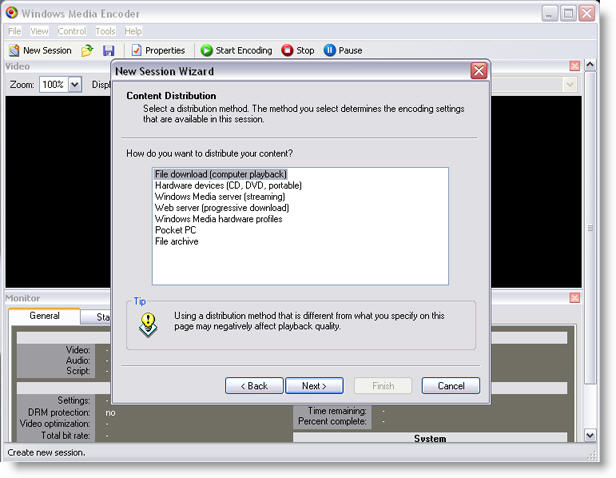Select Windows Media hardware profiles
Image resolution: width=616 pixels, height=478 pixels.
(218, 219)
